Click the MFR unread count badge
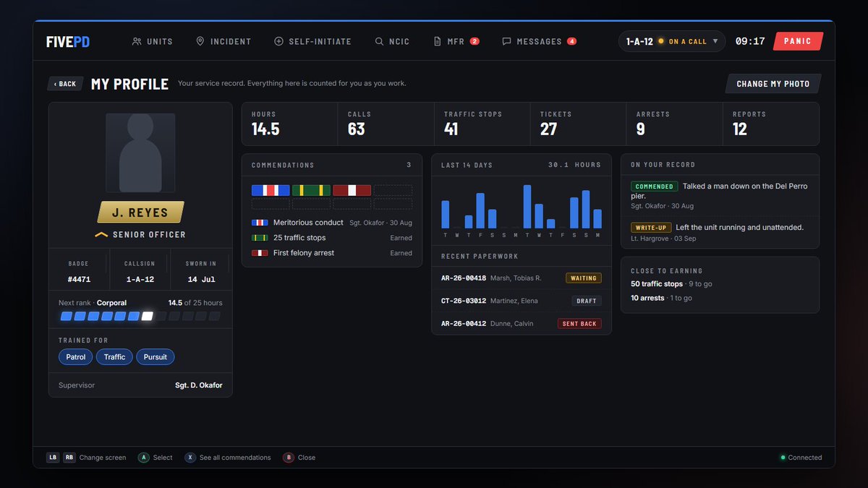This screenshot has height=488, width=868. [x=475, y=41]
